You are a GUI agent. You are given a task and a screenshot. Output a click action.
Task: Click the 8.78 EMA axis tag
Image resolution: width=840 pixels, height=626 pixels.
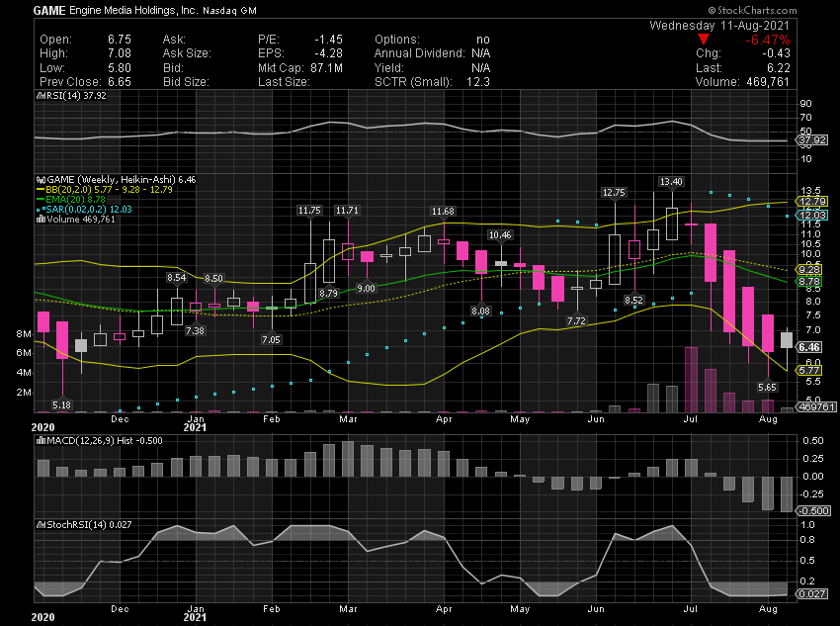[809, 282]
